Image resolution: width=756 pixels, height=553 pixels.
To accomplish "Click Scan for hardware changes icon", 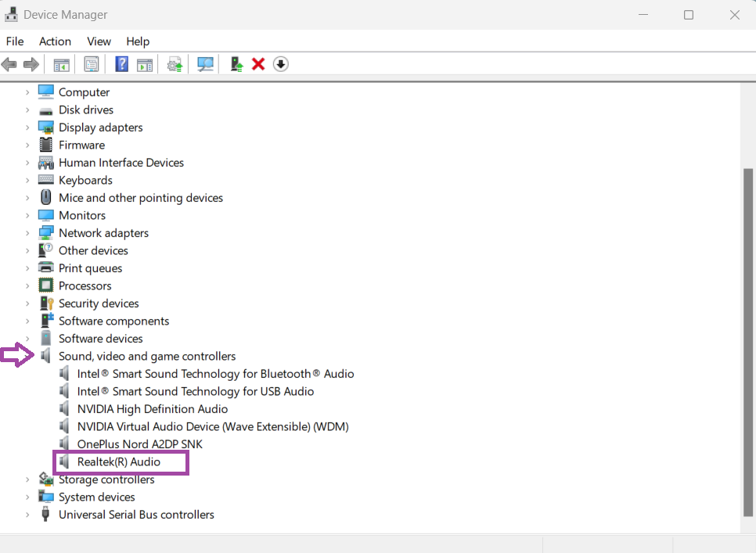I will click(206, 64).
